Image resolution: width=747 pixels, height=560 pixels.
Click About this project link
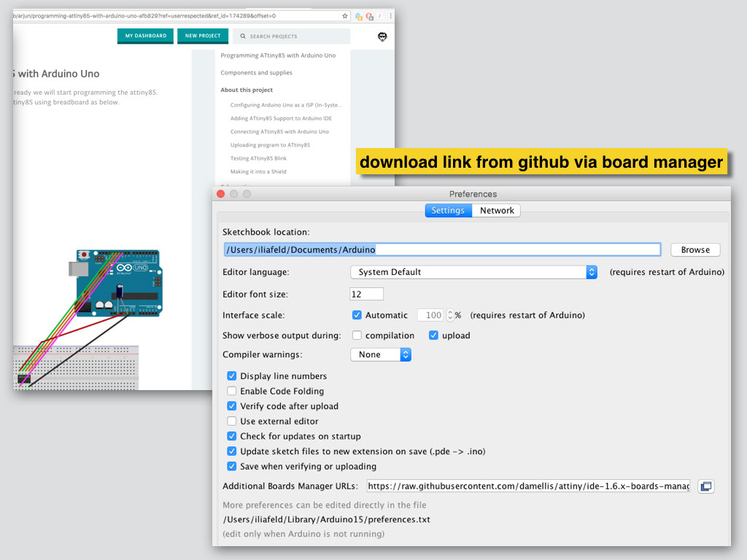(247, 90)
